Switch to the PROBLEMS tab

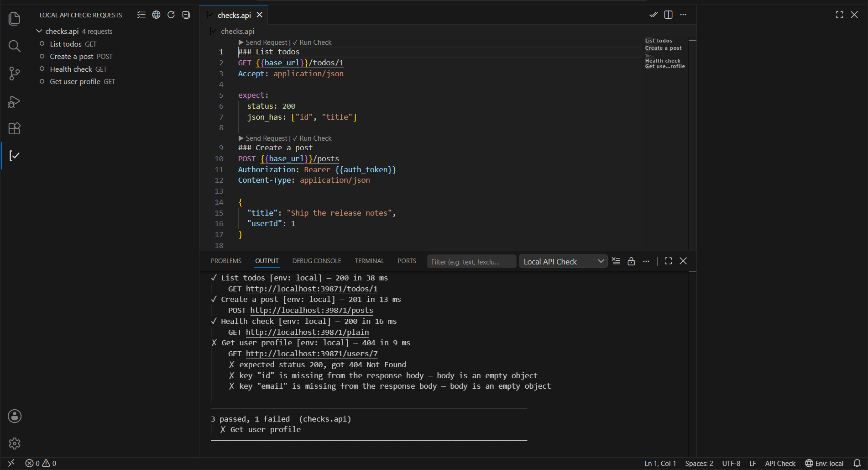click(226, 261)
